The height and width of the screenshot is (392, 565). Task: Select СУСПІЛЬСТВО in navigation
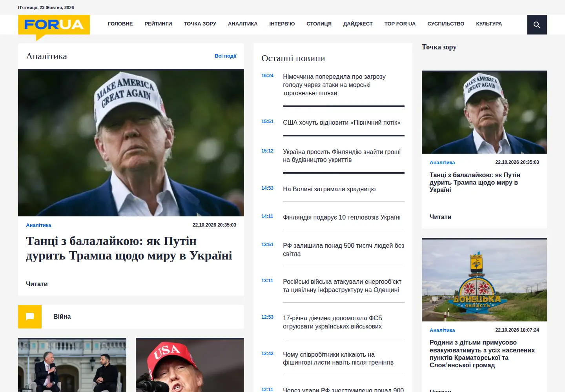[x=446, y=24]
